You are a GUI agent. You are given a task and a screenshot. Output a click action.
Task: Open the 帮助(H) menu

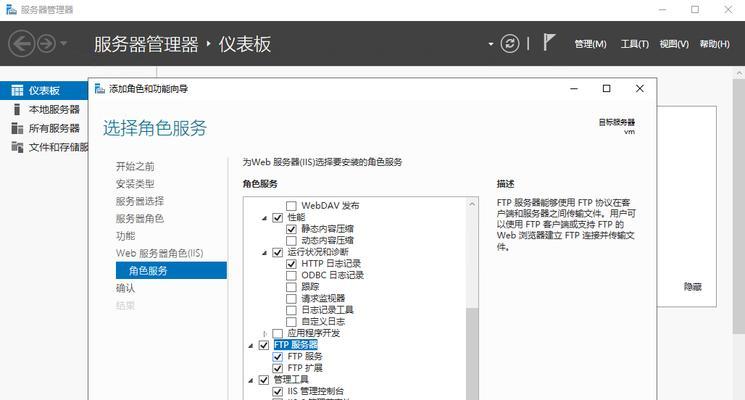click(x=715, y=44)
